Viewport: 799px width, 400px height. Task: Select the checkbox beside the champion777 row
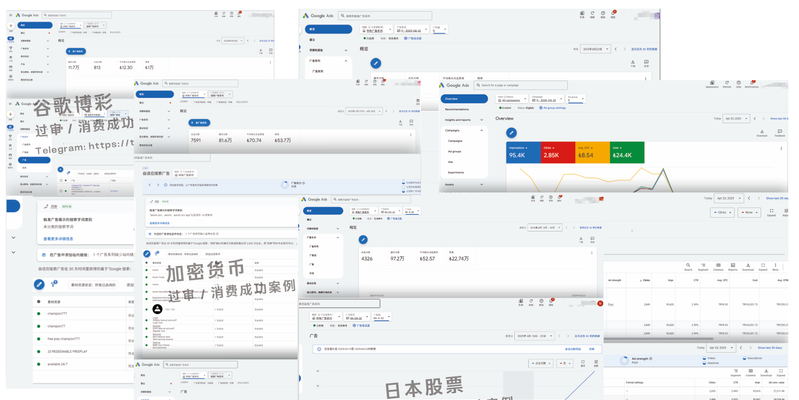40,313
